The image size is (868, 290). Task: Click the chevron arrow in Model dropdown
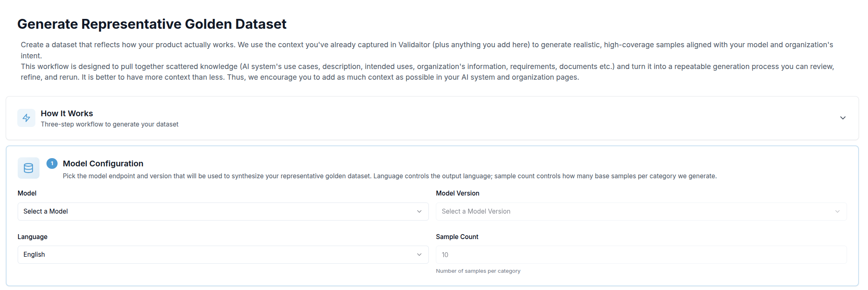tap(419, 212)
